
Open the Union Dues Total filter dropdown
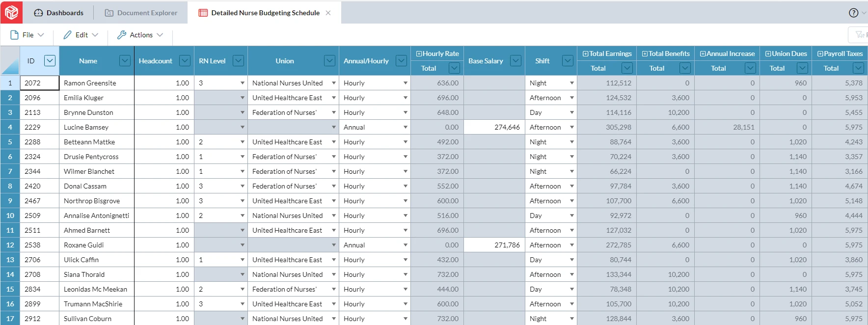coord(802,68)
